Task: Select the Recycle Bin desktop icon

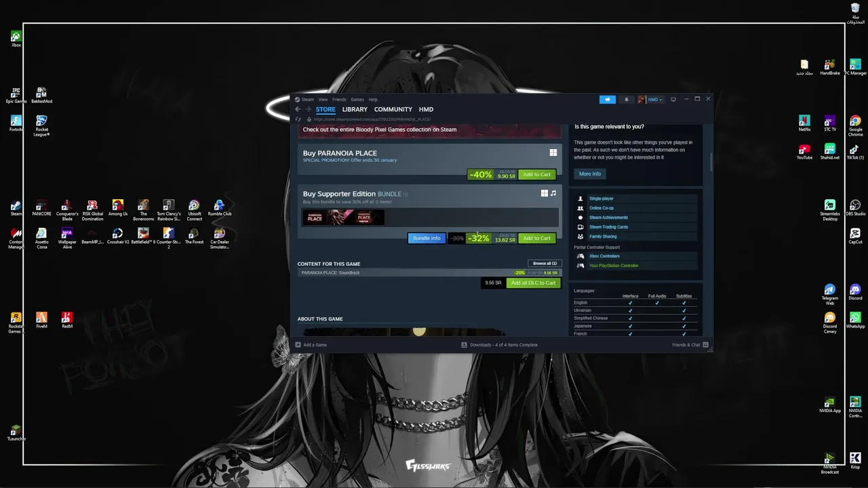Action: click(855, 12)
